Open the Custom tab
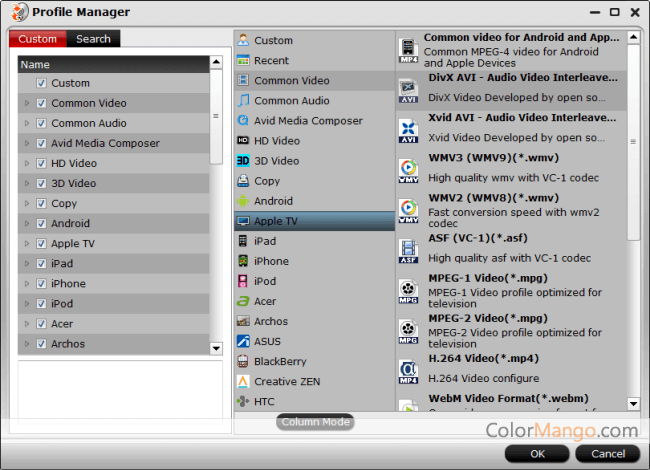650x470 pixels. [38, 39]
